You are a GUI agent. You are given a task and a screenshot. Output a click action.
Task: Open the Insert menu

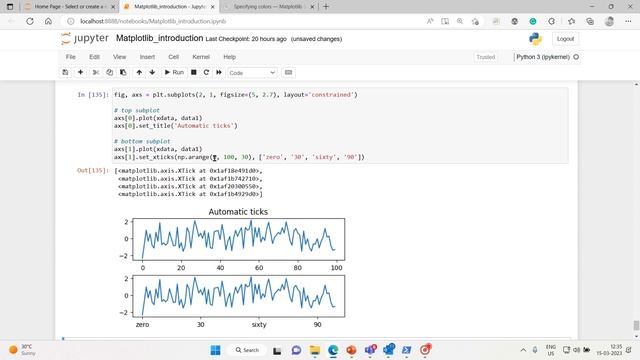click(x=147, y=57)
